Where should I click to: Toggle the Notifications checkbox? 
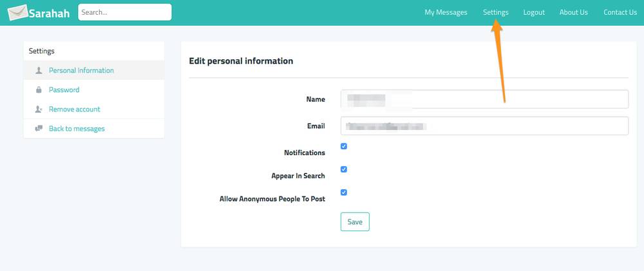[344, 146]
